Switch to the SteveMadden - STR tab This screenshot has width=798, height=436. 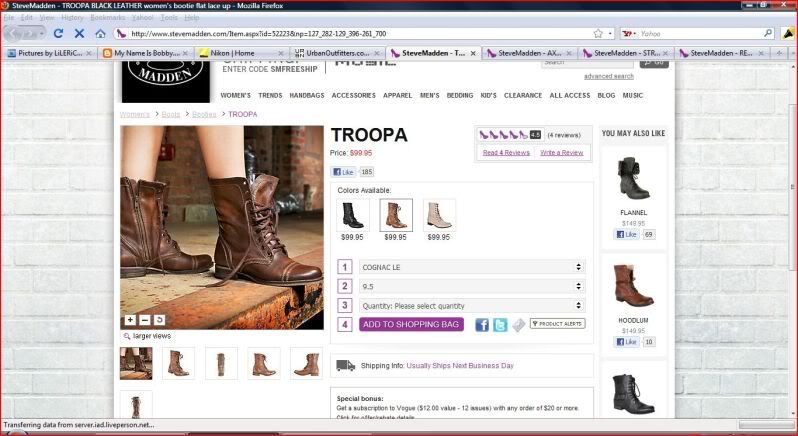pos(625,53)
